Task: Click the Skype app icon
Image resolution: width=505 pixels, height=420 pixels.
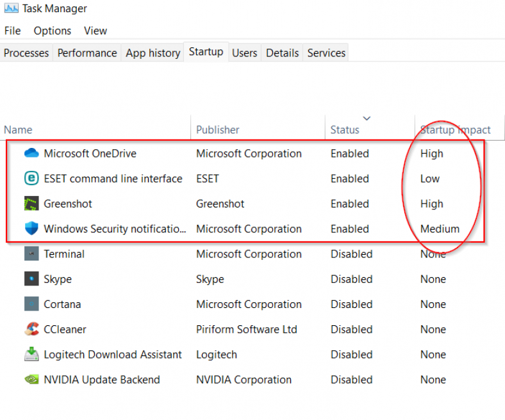Action: [x=31, y=279]
